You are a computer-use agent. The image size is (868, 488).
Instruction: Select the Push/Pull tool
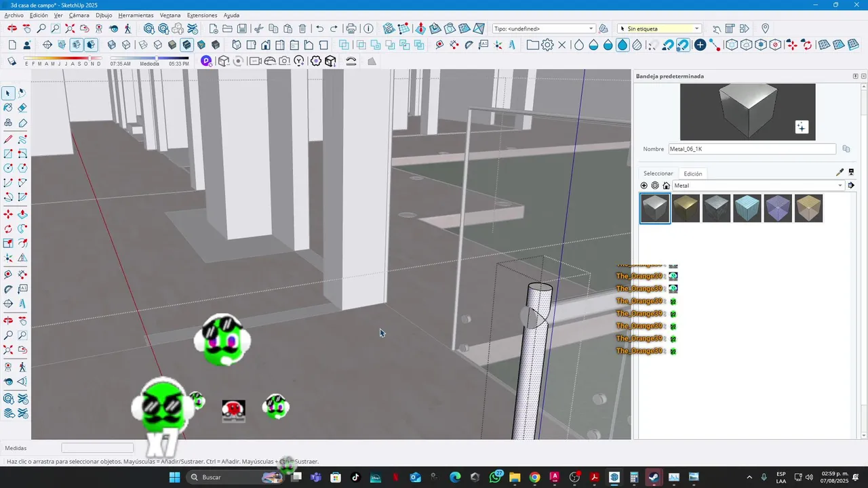(22, 214)
